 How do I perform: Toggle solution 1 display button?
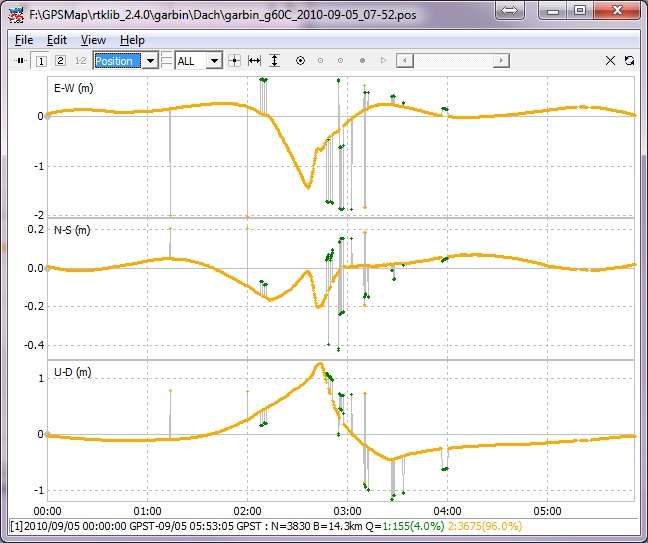41,61
